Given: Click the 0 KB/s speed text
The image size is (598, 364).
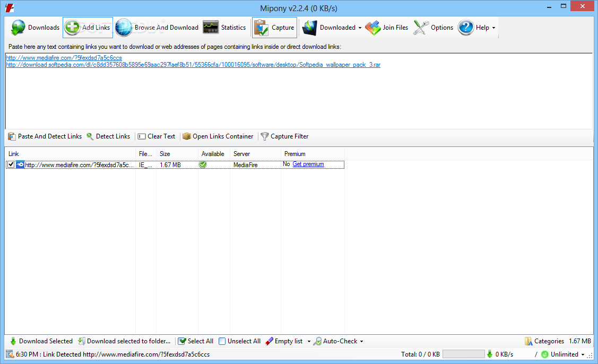Looking at the screenshot, I should tap(504, 354).
